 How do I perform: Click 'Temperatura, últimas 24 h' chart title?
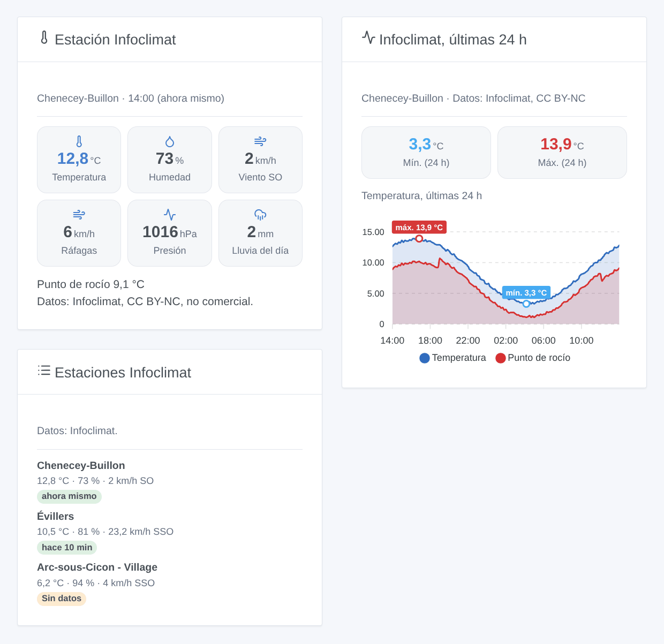tap(421, 196)
